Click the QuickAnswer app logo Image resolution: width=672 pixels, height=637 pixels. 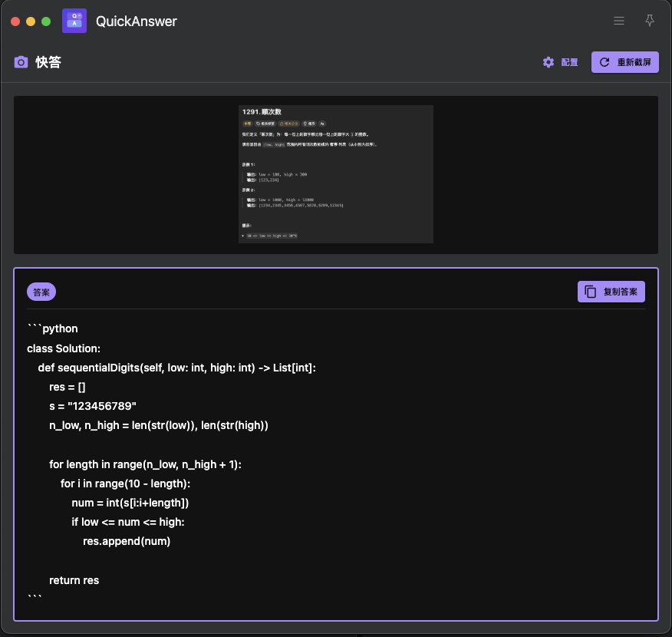(74, 21)
